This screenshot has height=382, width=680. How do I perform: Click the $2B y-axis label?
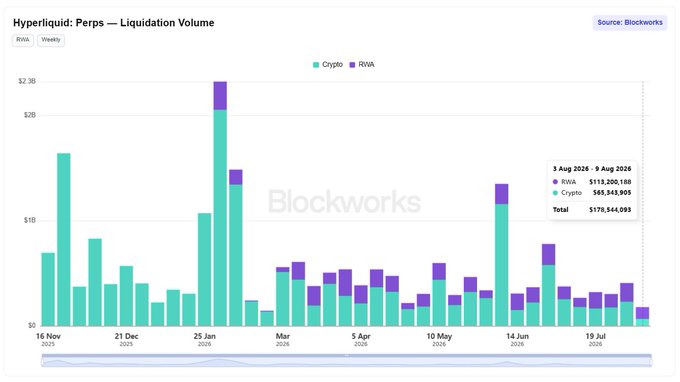point(29,115)
